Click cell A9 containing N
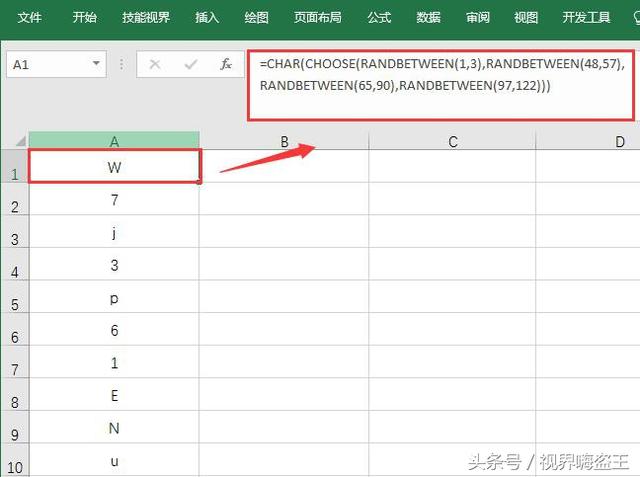640x477 pixels. (114, 427)
